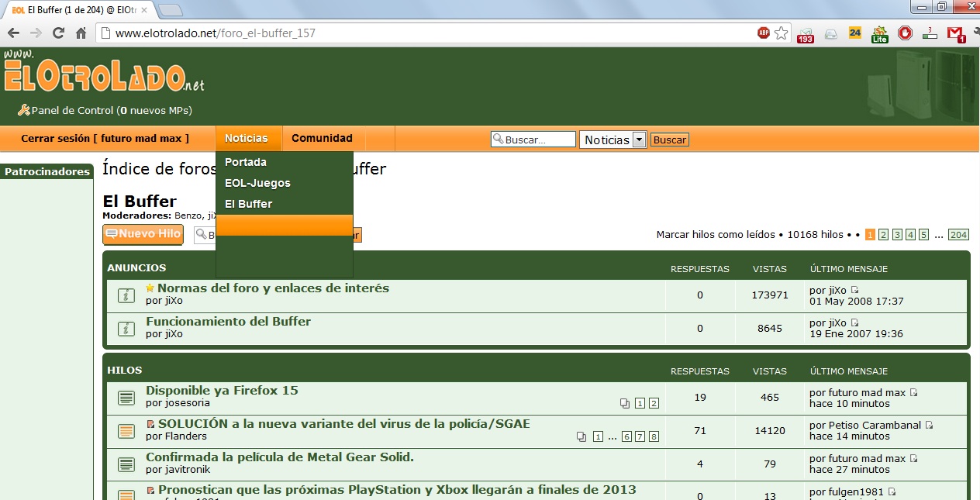Click the SEO Lite extension icon
The height and width of the screenshot is (500, 980).
880,33
